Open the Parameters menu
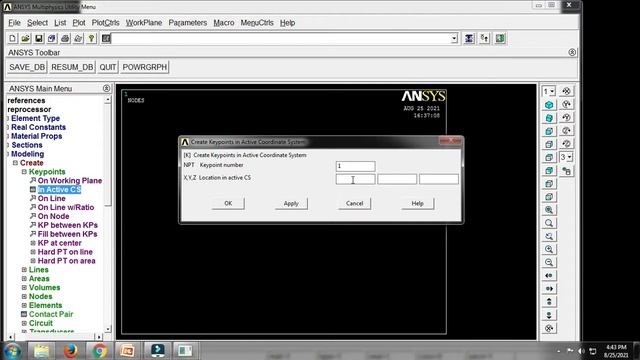This screenshot has height=360, width=640. (188, 23)
